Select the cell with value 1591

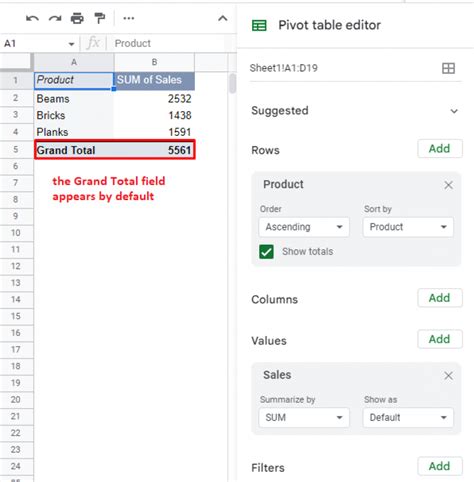154,132
